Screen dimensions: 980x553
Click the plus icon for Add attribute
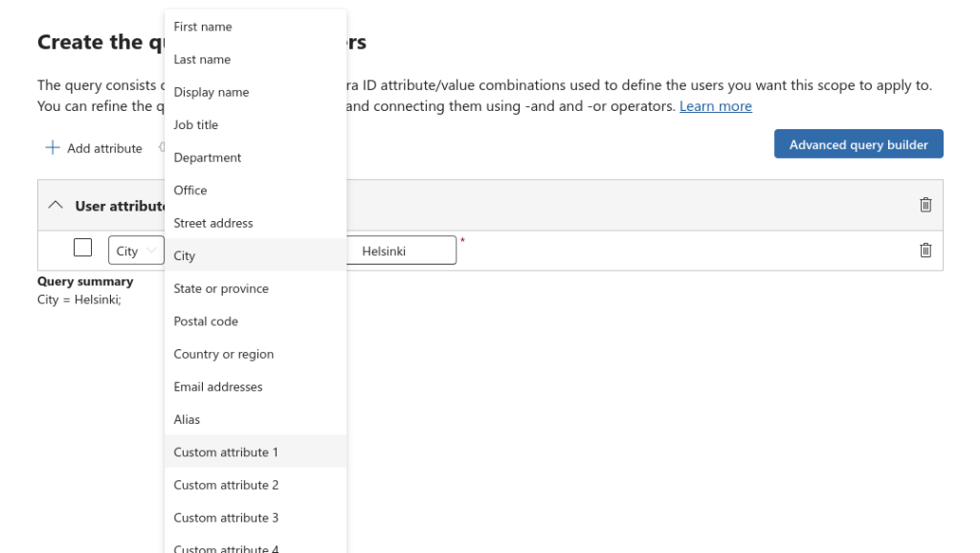coord(53,148)
